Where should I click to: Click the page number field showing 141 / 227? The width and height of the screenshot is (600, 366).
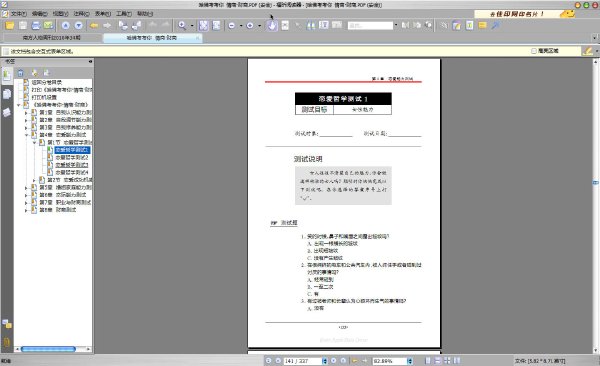(x=303, y=361)
